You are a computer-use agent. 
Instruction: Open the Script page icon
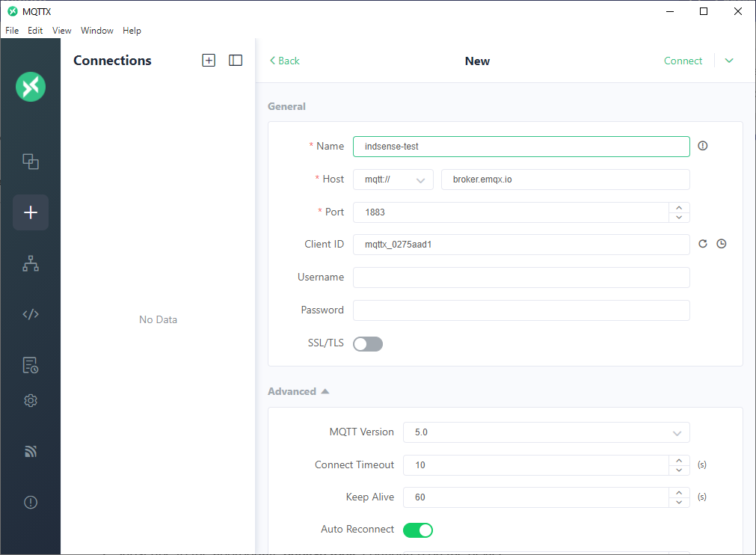[31, 314]
